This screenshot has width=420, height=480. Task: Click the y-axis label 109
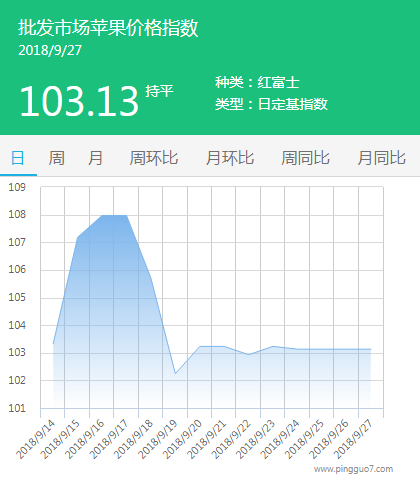(x=17, y=187)
